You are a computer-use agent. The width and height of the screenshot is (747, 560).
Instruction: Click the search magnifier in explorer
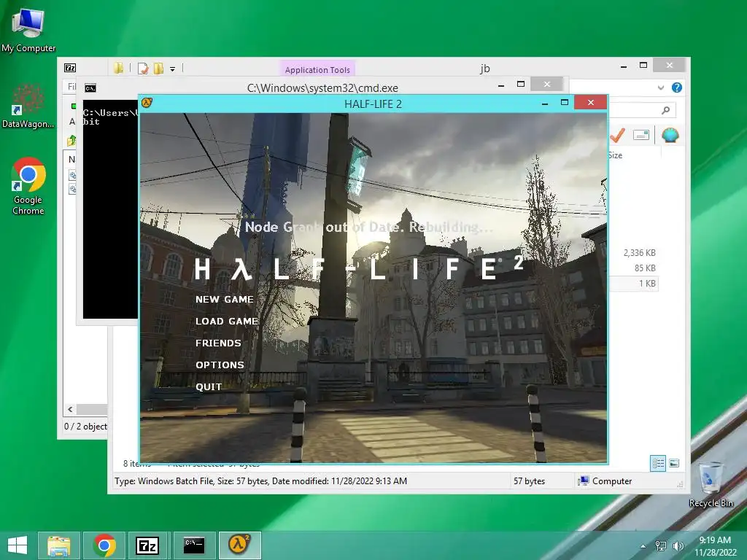pos(665,111)
